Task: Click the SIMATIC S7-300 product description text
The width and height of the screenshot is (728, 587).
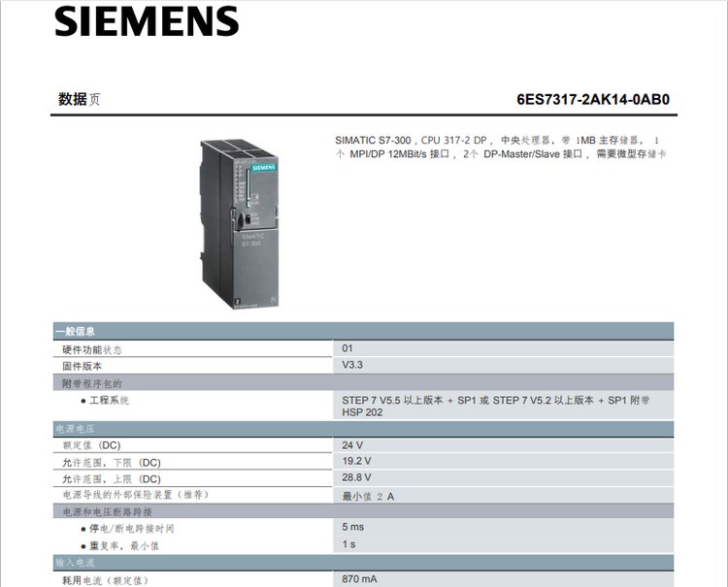Action: pos(500,147)
